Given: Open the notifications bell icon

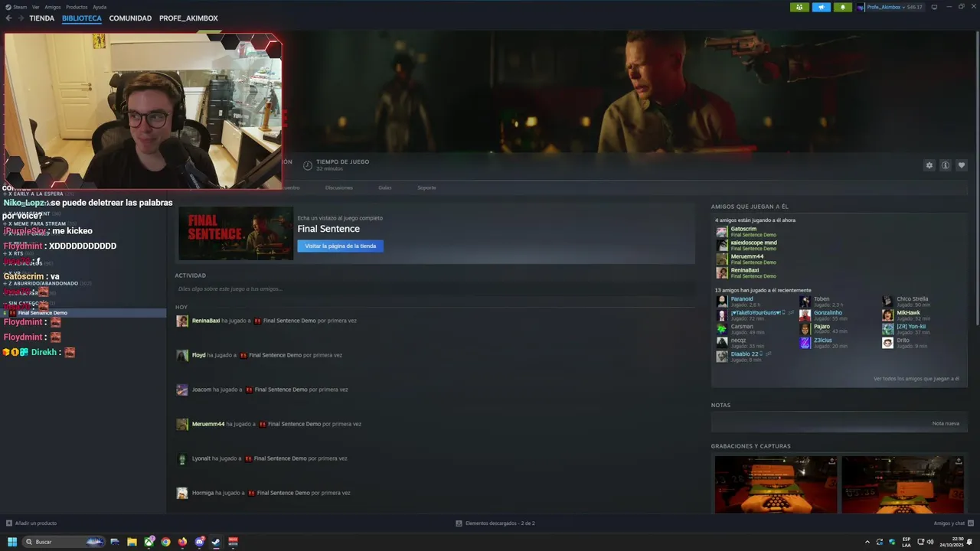Looking at the screenshot, I should [843, 7].
